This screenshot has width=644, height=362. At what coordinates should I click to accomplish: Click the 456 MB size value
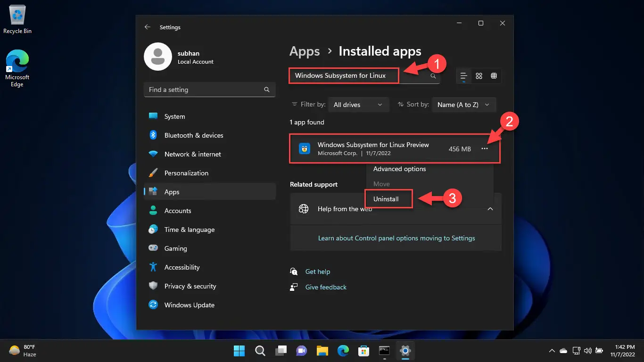pyautogui.click(x=460, y=149)
